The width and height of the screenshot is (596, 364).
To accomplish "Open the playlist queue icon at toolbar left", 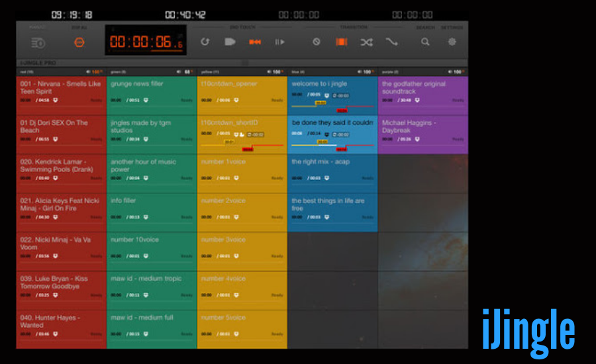I will (38, 42).
